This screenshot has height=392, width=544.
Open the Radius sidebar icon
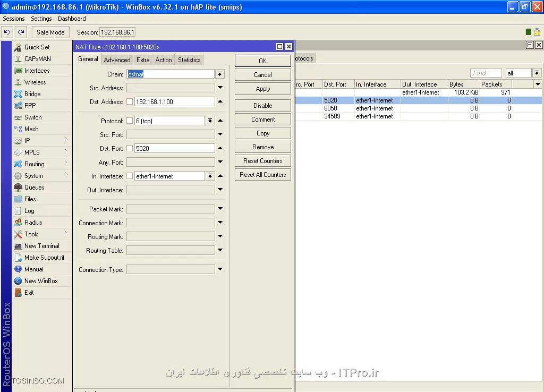[18, 223]
